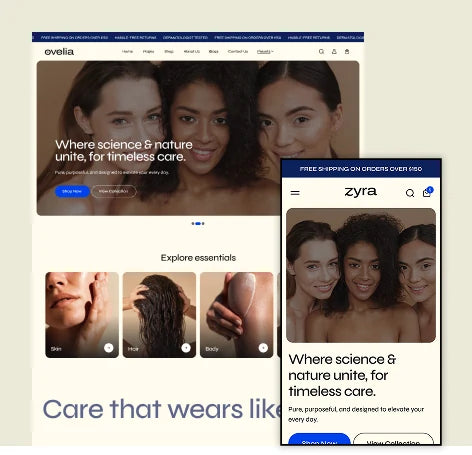Click the plus icon on the Hair card
472x455 pixels.
point(186,348)
